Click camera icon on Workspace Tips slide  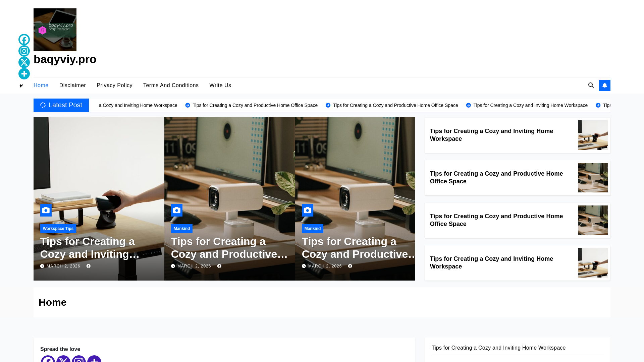coord(46,210)
